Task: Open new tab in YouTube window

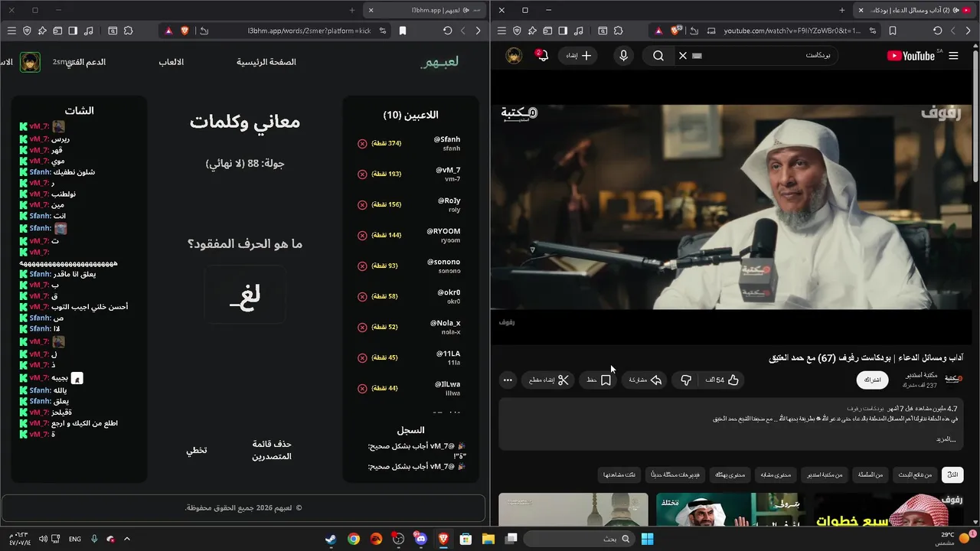Action: click(x=842, y=10)
